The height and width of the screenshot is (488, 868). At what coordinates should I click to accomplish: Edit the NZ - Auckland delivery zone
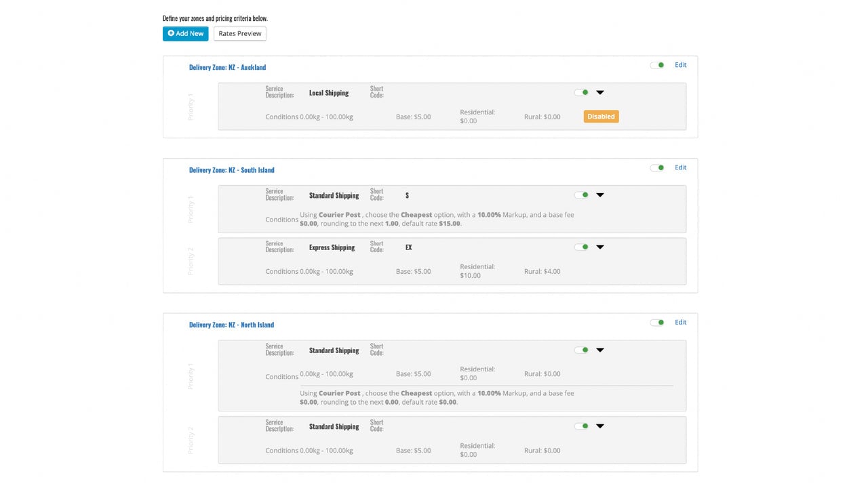tap(680, 65)
